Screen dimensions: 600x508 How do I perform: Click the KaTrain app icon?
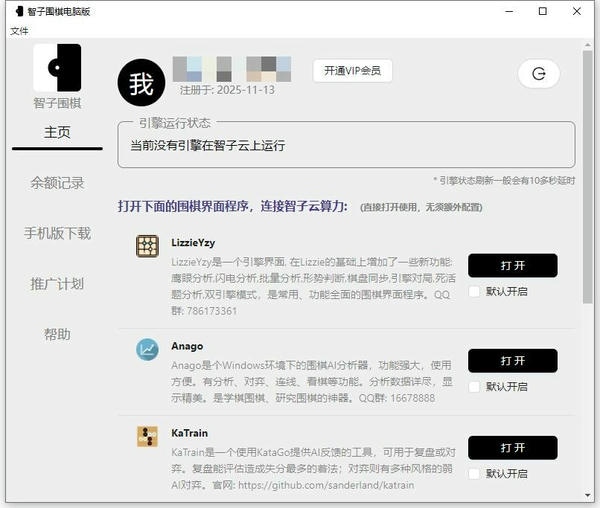point(147,436)
